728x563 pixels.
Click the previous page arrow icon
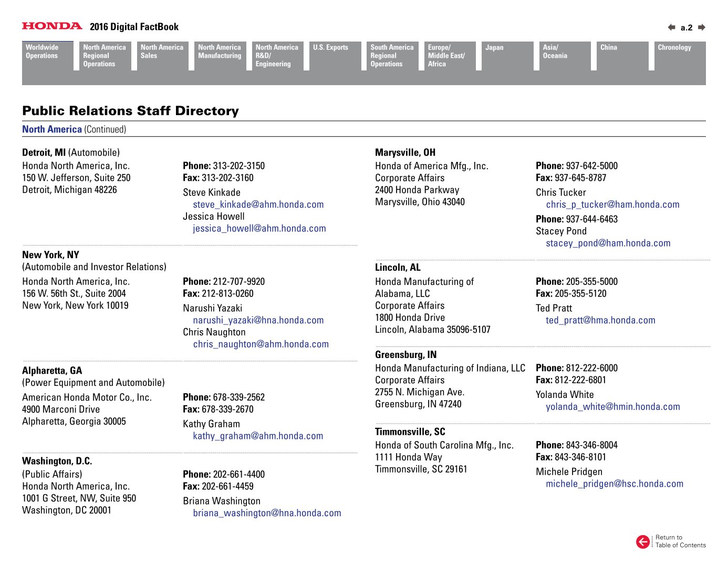point(671,27)
